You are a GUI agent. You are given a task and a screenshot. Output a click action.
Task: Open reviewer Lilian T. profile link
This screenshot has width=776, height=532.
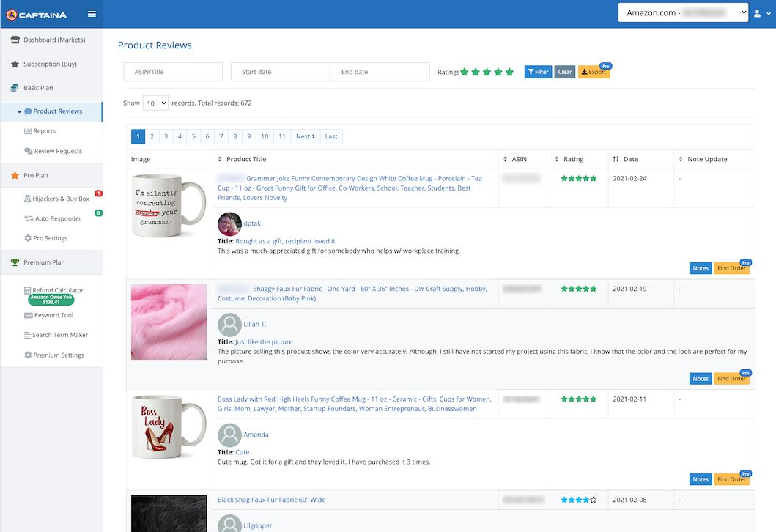(255, 324)
